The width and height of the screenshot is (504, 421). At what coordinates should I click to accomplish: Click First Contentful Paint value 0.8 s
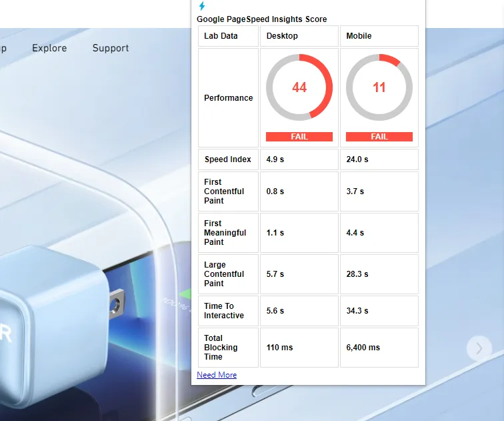[275, 191]
